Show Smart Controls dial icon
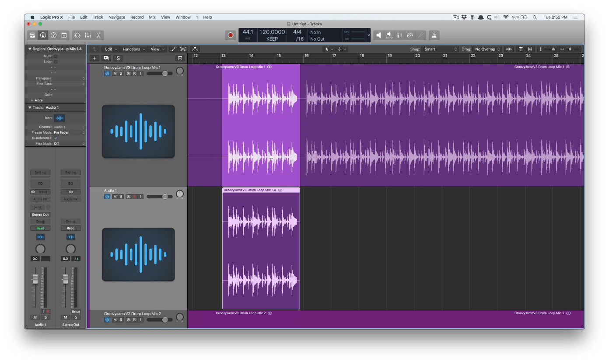The image size is (609, 364). pos(77,35)
